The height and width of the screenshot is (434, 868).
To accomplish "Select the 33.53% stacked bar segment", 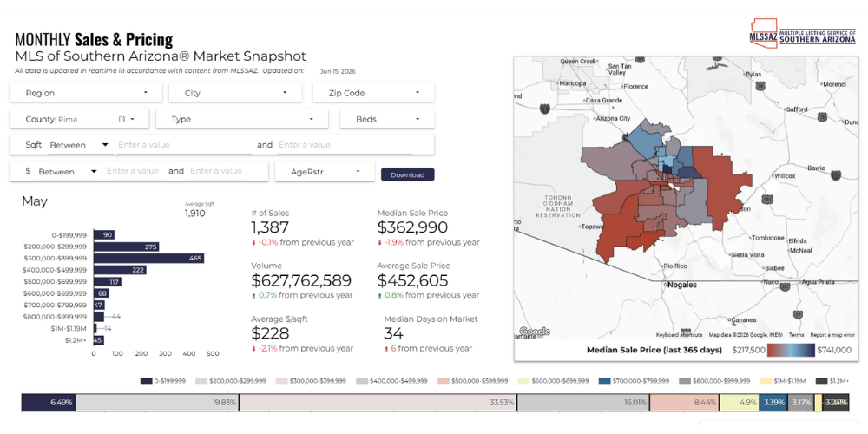I will (378, 403).
